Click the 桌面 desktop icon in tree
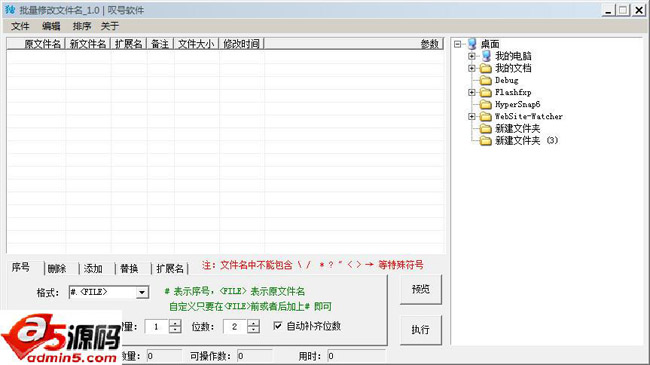 (472, 44)
